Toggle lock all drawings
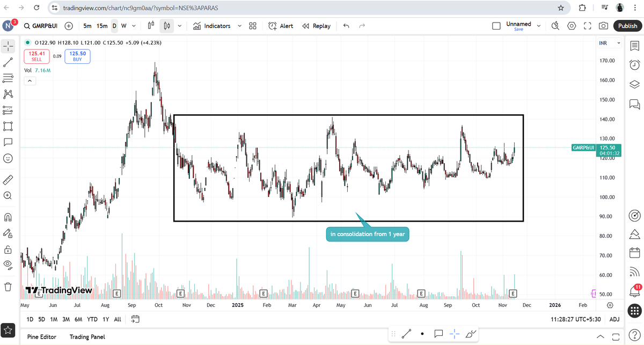This screenshot has width=644, height=345. [8, 249]
